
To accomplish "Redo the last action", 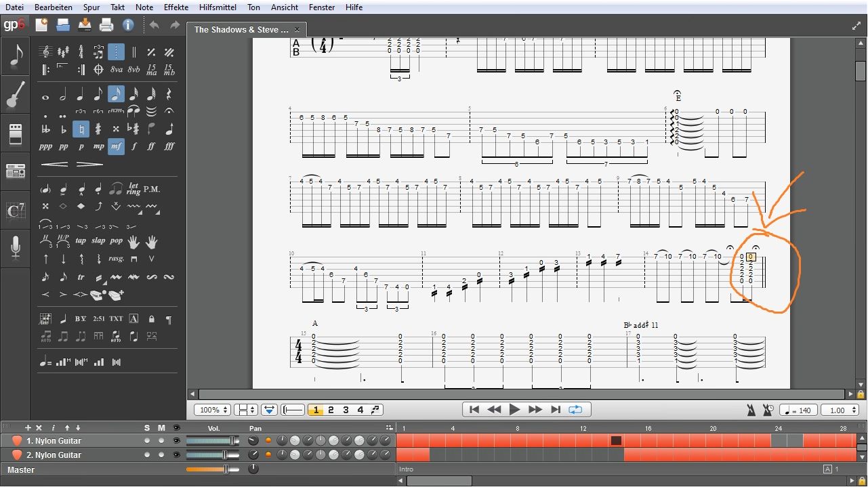I will pos(175,25).
